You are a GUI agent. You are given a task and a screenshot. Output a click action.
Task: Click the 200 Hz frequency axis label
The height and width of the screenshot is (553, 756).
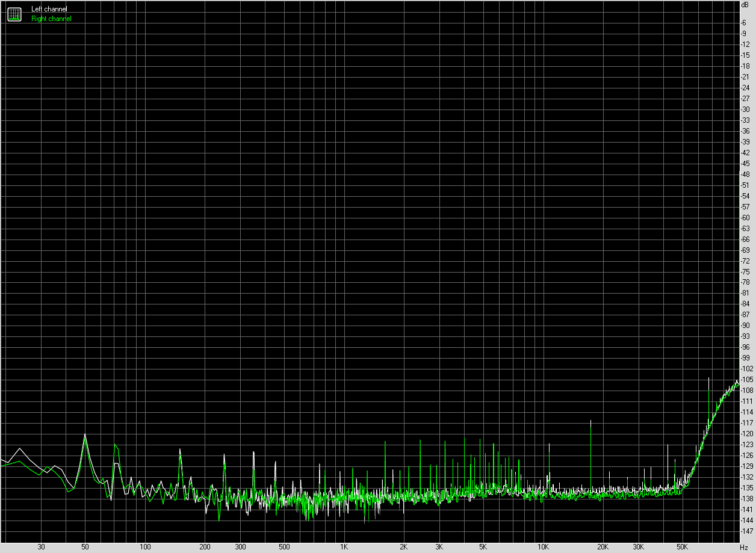[x=205, y=548]
